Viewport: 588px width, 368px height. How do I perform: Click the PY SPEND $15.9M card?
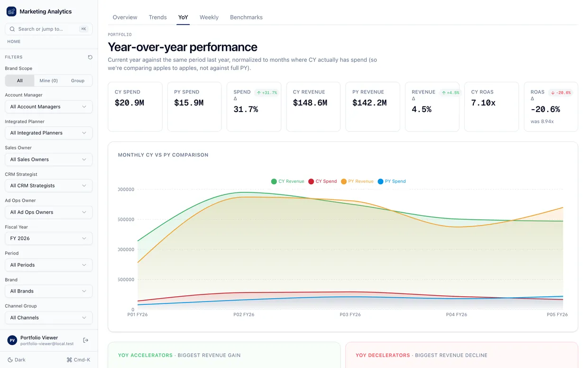pos(194,107)
